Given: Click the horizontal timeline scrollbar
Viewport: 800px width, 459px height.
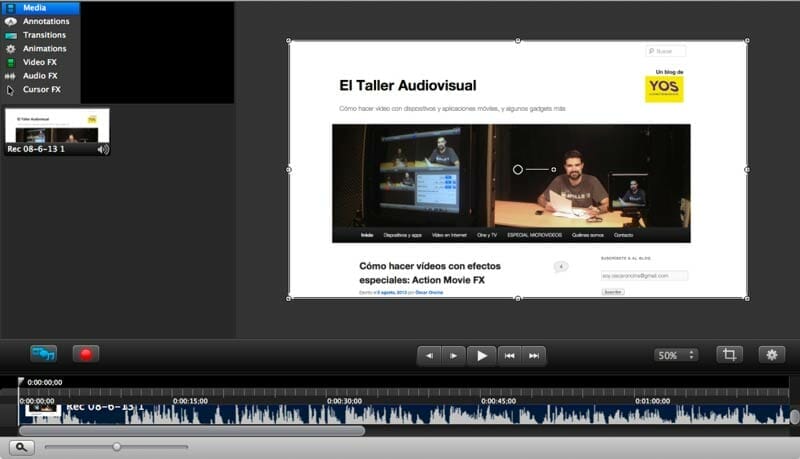Looking at the screenshot, I should [192, 431].
